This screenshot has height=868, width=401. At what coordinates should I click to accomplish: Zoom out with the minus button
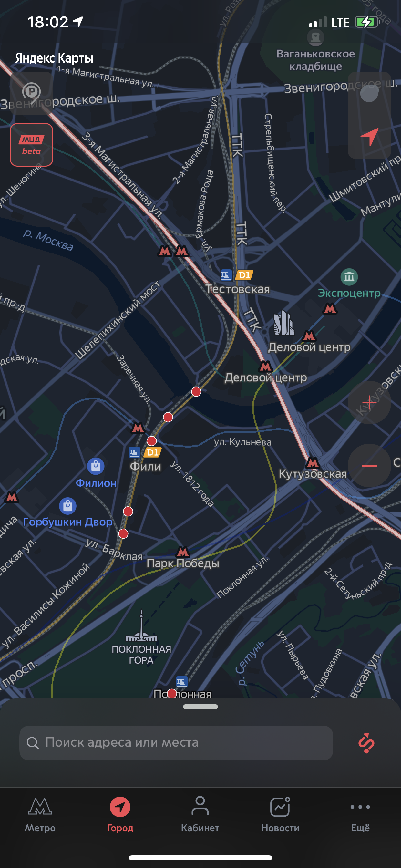(369, 465)
